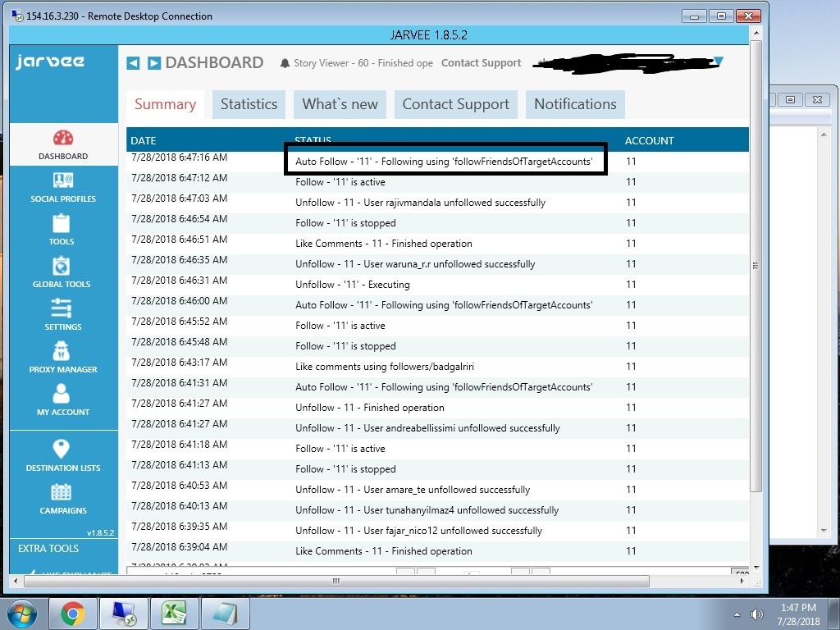Screen dimensions: 840x630
Task: Click the v1.8.5.2 version label in sidebar
Action: click(x=100, y=533)
